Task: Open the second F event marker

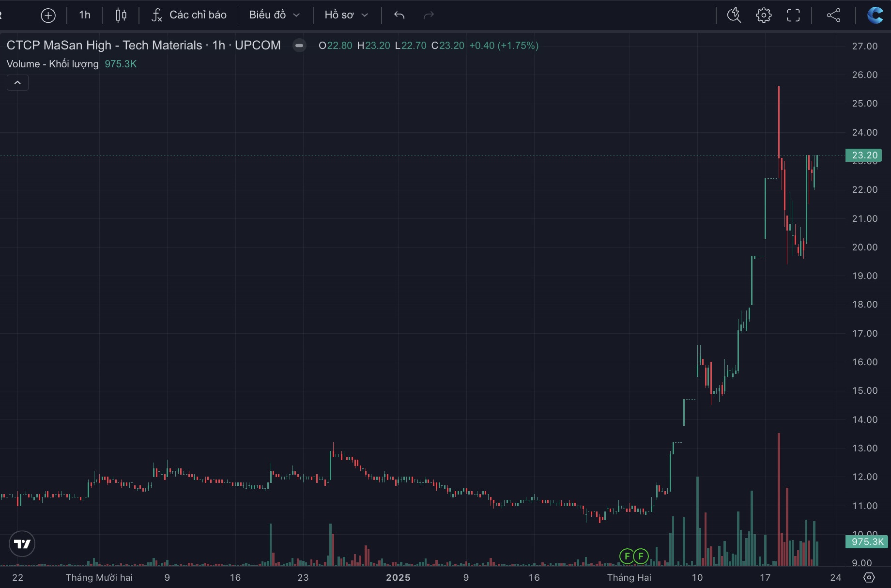Action: coord(641,556)
